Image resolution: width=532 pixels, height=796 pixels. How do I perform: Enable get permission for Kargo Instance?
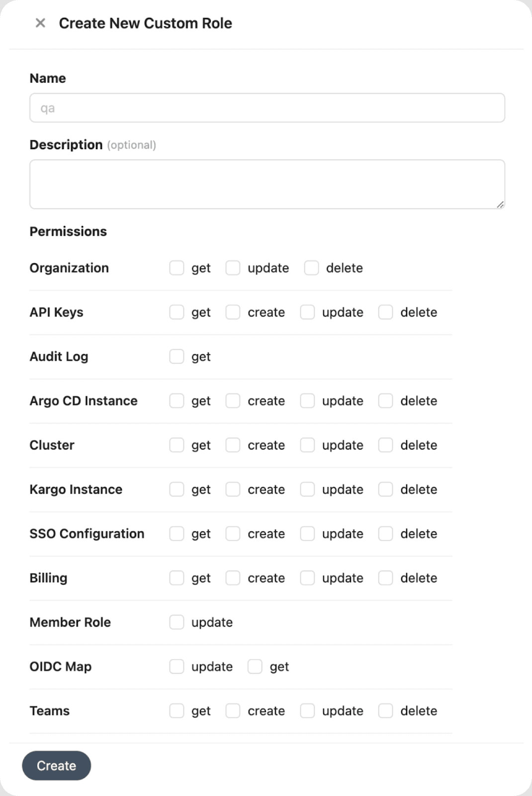click(177, 489)
